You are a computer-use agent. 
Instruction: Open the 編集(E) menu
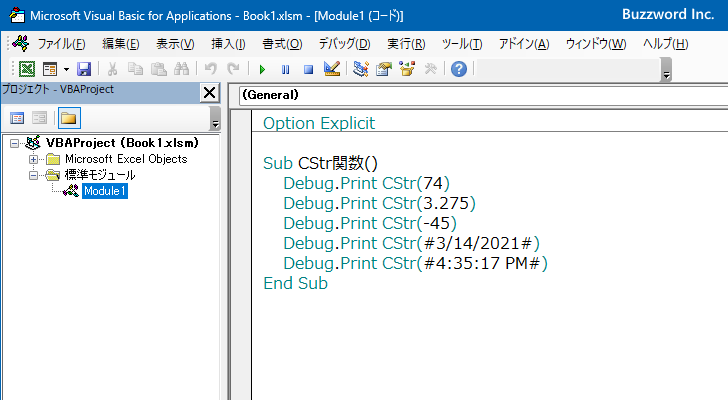click(121, 44)
